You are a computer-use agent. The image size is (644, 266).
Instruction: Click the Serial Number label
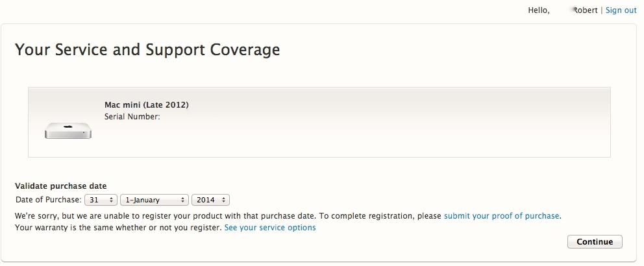(x=132, y=117)
